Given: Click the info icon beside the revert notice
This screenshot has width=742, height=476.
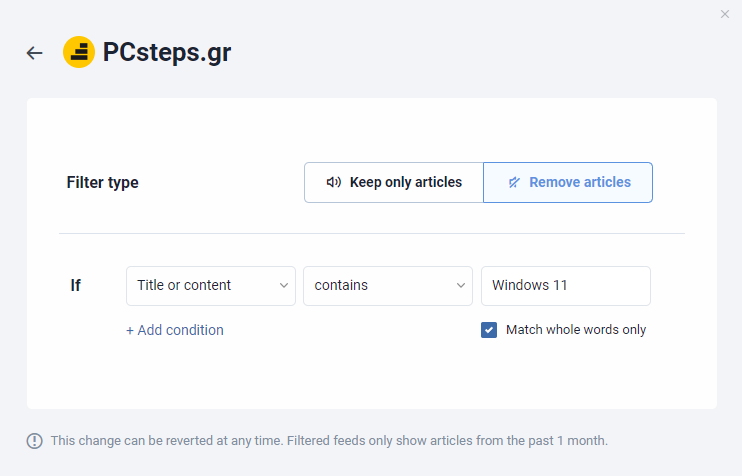Looking at the screenshot, I should point(35,441).
